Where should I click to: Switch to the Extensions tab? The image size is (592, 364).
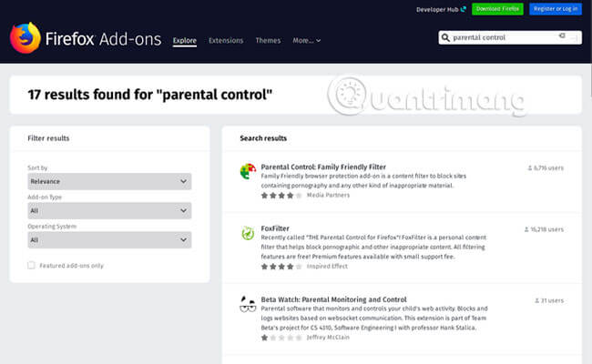click(226, 41)
